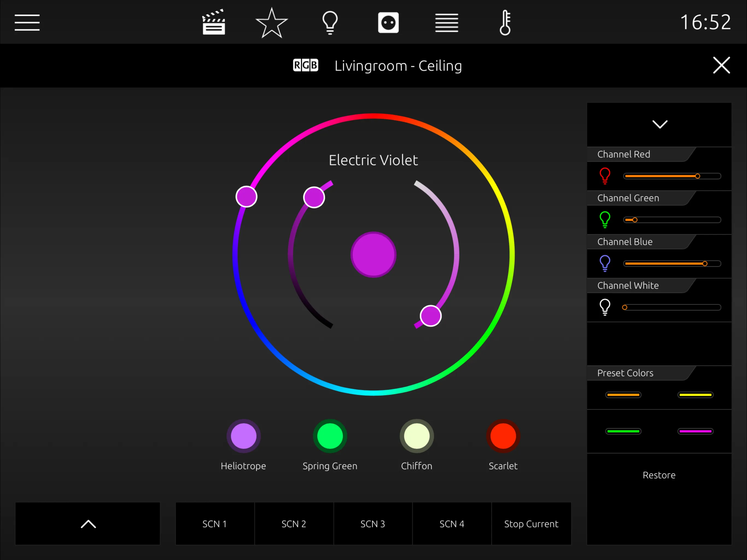Click the brightness handle on left inner arc
The height and width of the screenshot is (560, 747).
click(x=314, y=197)
